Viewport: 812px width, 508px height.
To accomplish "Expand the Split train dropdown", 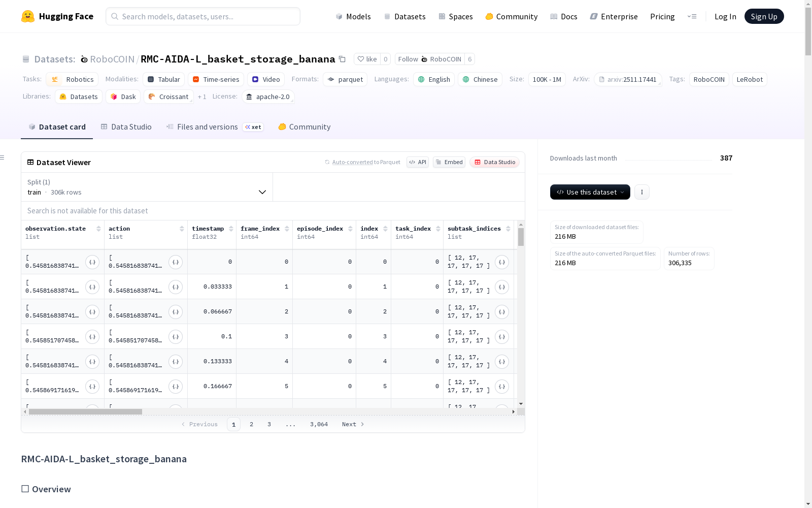I will [147, 187].
